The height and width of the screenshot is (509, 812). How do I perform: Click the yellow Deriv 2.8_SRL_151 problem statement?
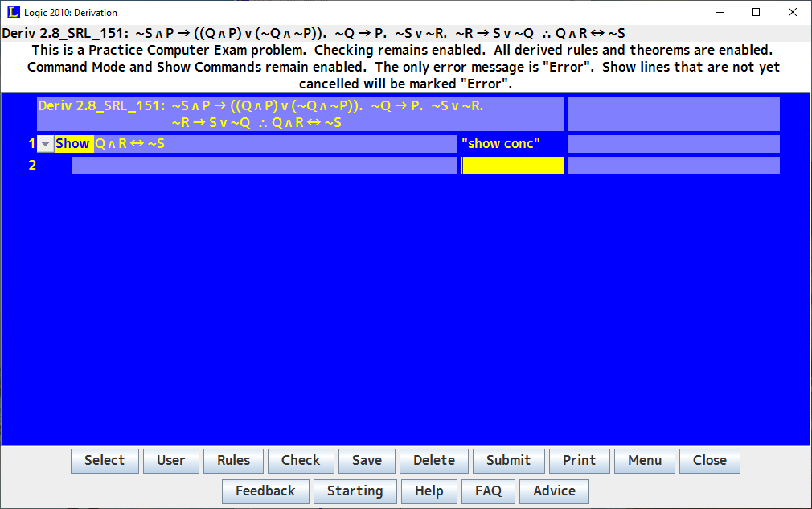[x=301, y=114]
